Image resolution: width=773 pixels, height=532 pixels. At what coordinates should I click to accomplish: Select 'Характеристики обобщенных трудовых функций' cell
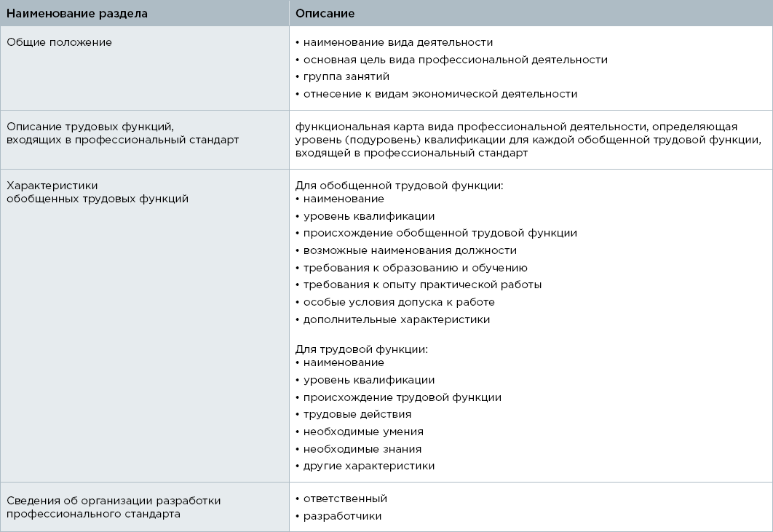(x=144, y=325)
